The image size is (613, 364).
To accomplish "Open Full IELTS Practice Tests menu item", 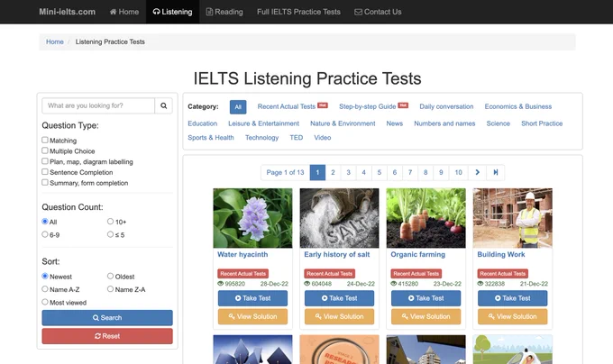I will 298,12.
